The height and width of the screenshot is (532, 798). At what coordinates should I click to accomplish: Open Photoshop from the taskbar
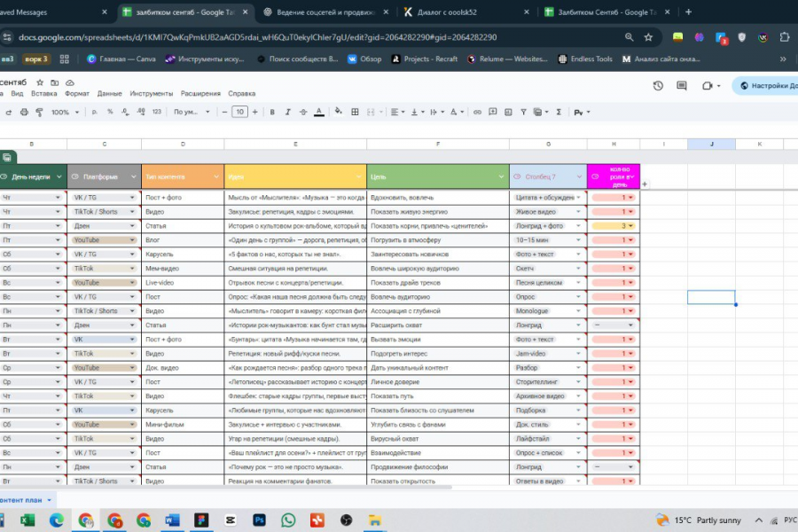click(x=259, y=520)
